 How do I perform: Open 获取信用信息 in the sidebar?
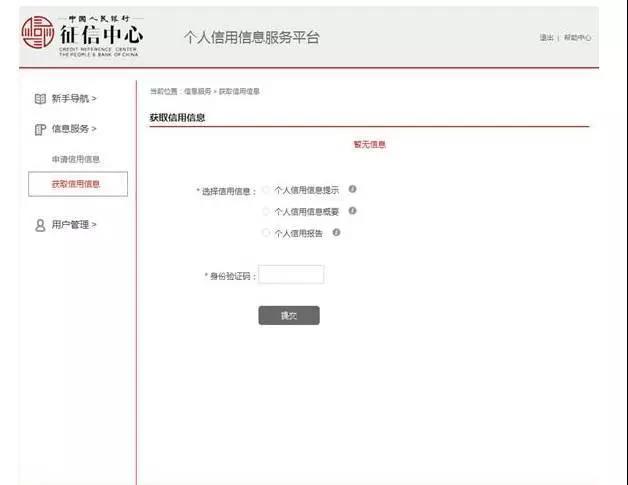click(76, 184)
